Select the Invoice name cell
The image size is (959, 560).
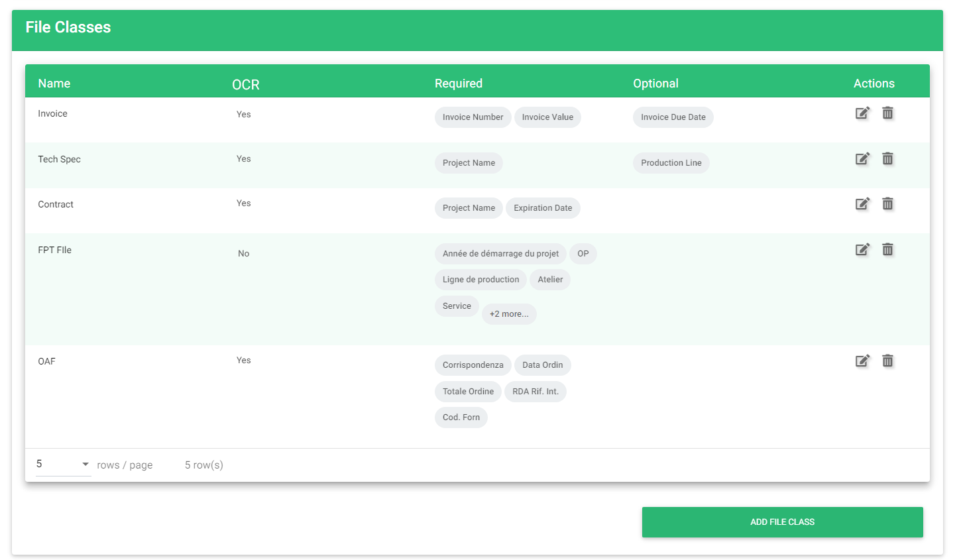[52, 114]
